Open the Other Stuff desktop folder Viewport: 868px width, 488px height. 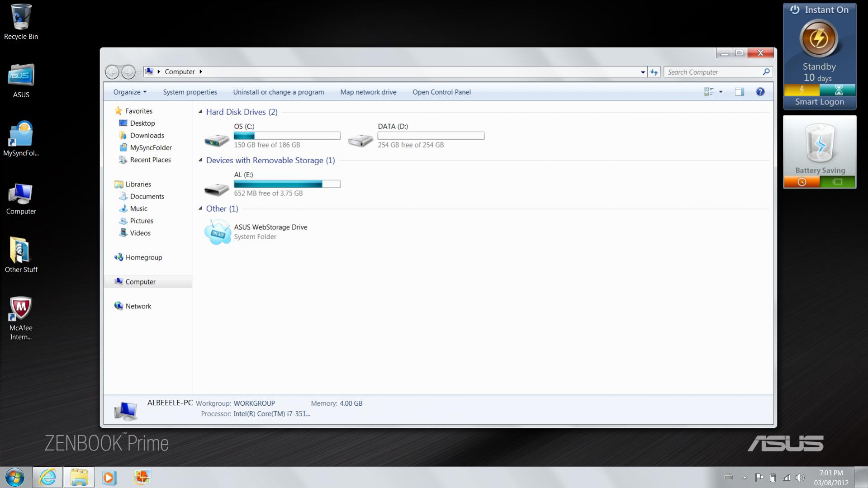point(21,255)
